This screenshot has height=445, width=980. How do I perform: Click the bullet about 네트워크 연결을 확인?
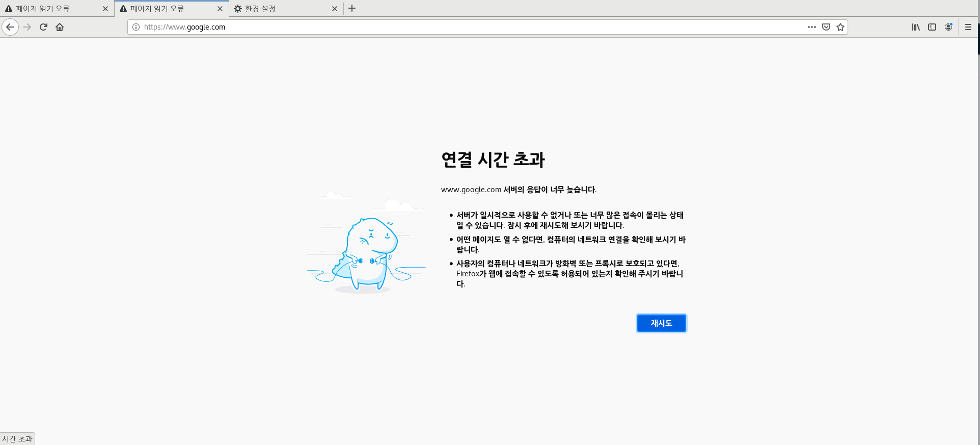pos(571,245)
